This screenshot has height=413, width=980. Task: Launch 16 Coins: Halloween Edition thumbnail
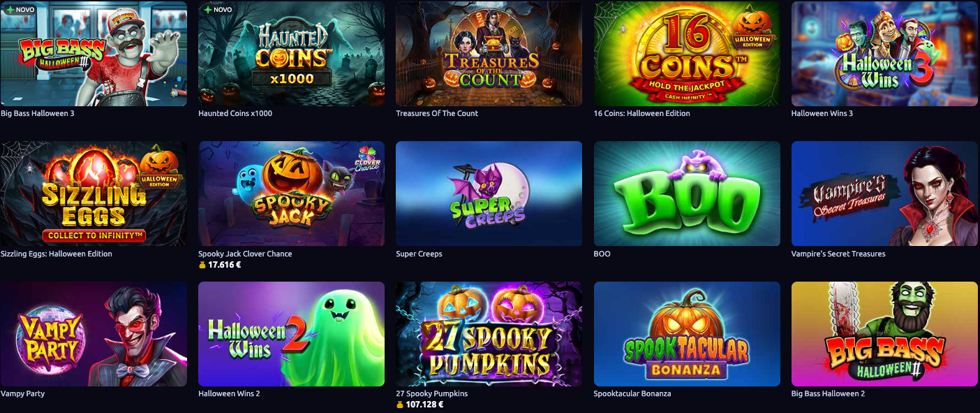click(687, 54)
